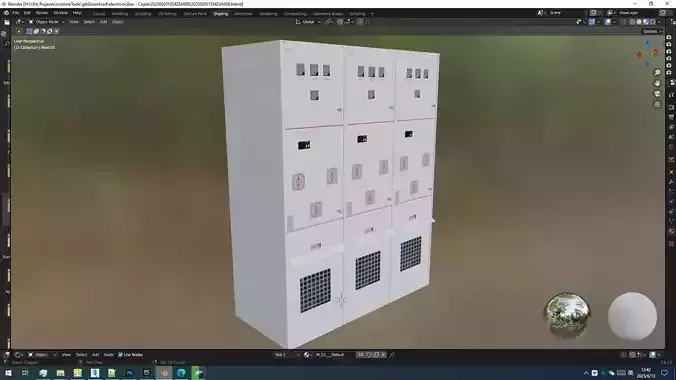Screen dimensions: 676x380
Task: Switch to wireframe viewport shading
Action: click(632, 22)
